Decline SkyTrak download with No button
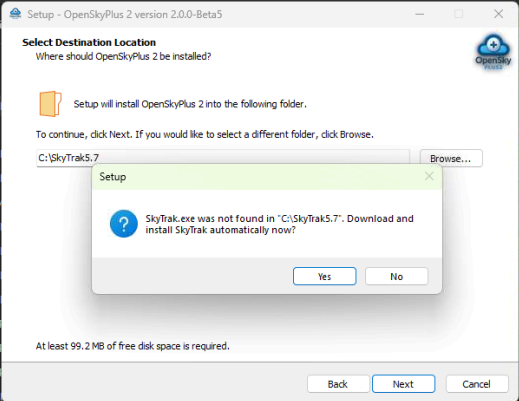This screenshot has width=519, height=401. tap(396, 276)
